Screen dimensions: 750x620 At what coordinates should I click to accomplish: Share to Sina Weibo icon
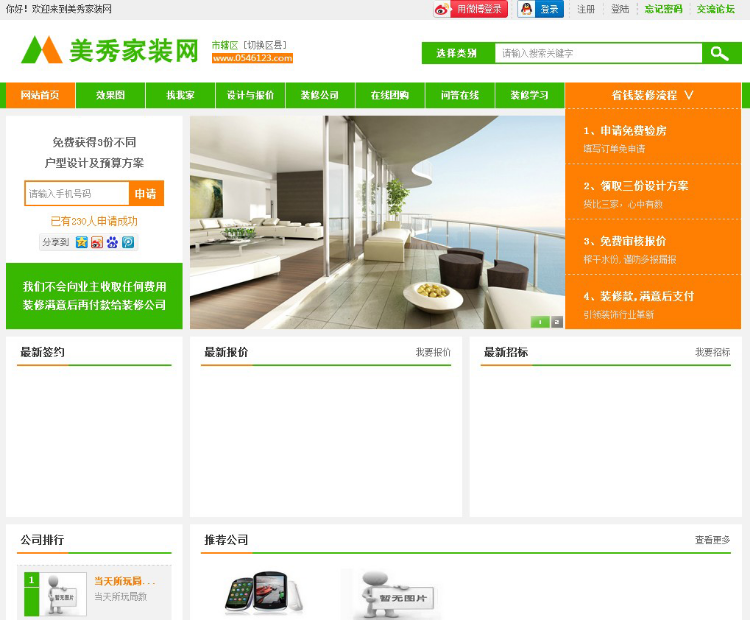point(97,242)
